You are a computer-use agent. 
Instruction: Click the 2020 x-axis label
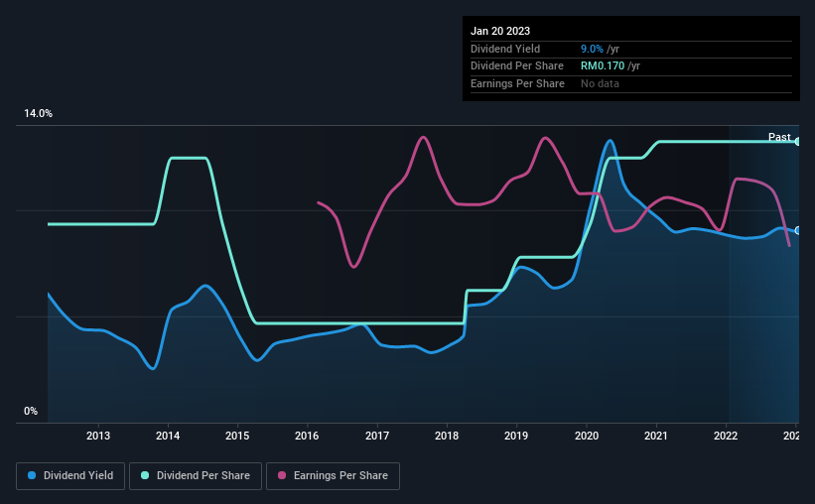tap(587, 436)
